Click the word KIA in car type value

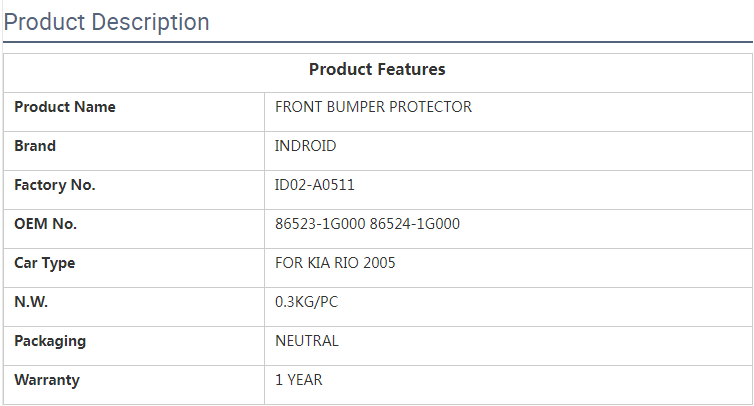pos(319,263)
